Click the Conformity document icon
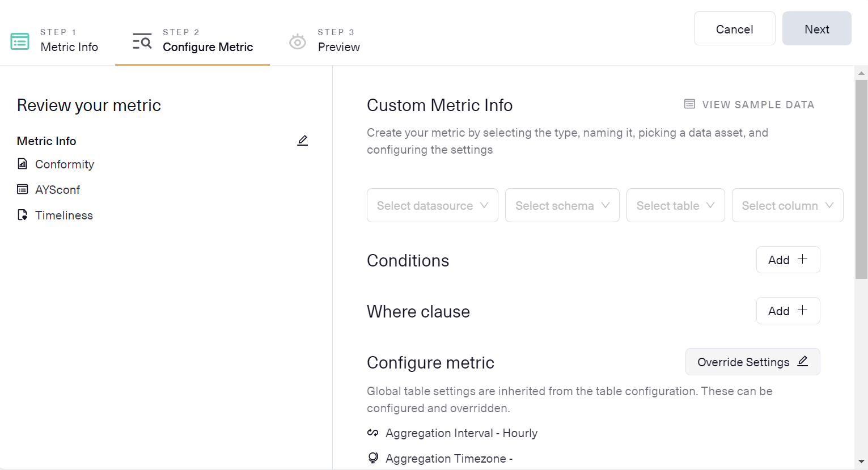 (23, 164)
